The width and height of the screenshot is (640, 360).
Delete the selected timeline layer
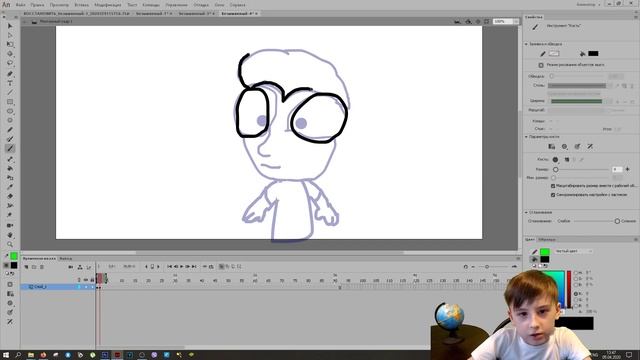click(42, 267)
